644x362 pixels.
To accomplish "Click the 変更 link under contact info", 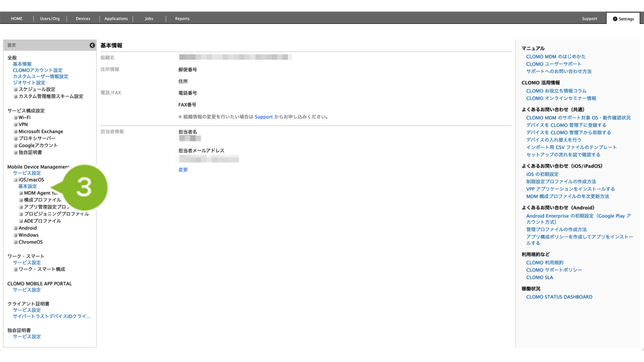I will pos(183,170).
